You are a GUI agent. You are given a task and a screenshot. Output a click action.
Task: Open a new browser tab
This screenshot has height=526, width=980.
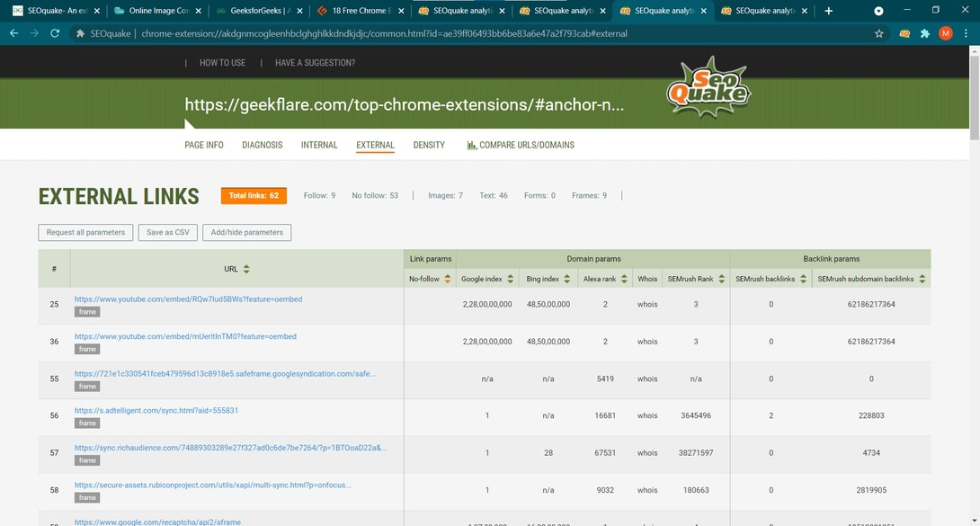(x=829, y=11)
